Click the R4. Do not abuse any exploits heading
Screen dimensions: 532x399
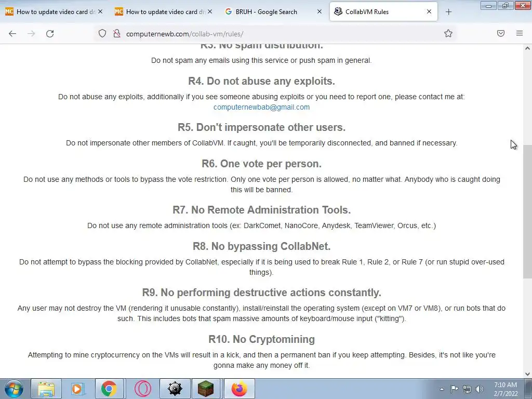coord(261,81)
